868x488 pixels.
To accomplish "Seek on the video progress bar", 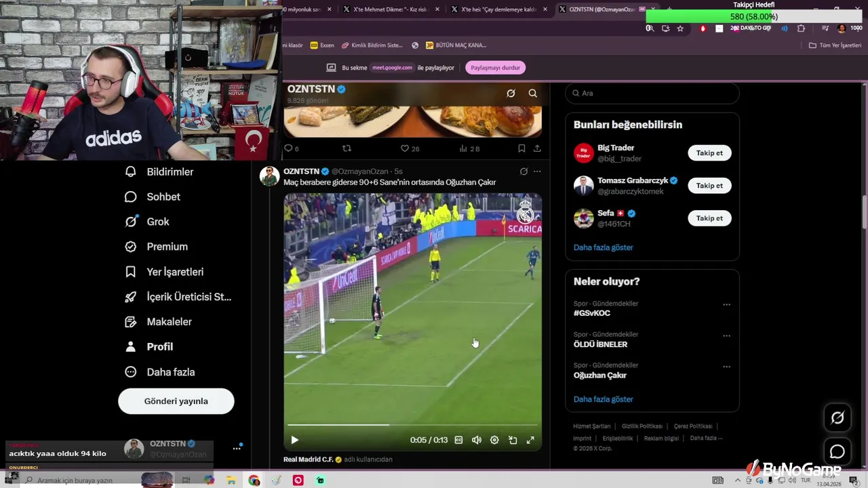I will (x=412, y=425).
